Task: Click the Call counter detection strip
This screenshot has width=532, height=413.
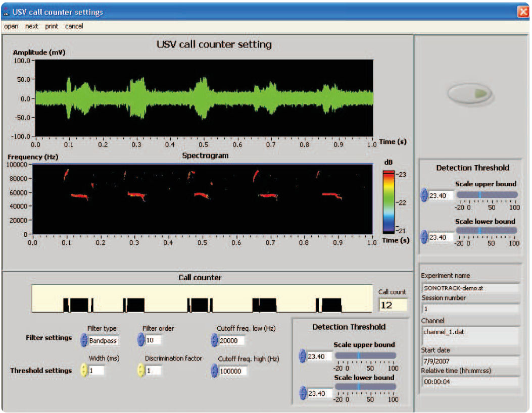Action: [x=202, y=298]
